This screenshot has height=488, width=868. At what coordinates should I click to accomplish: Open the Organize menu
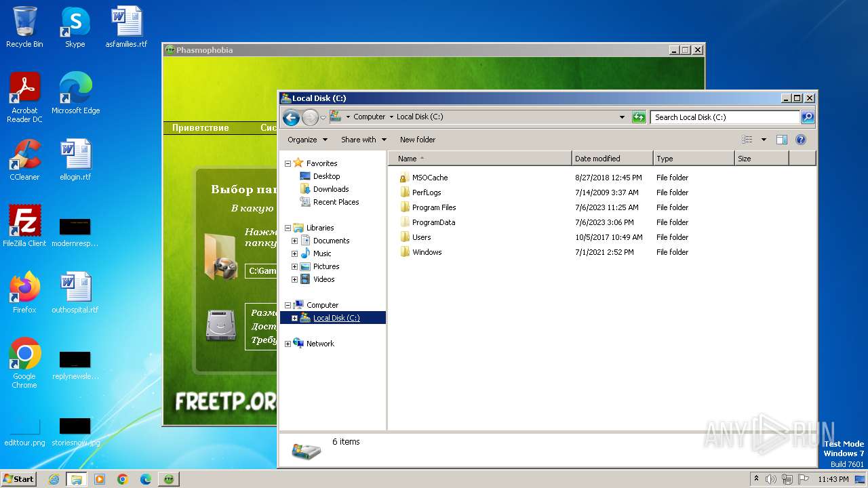coord(307,140)
